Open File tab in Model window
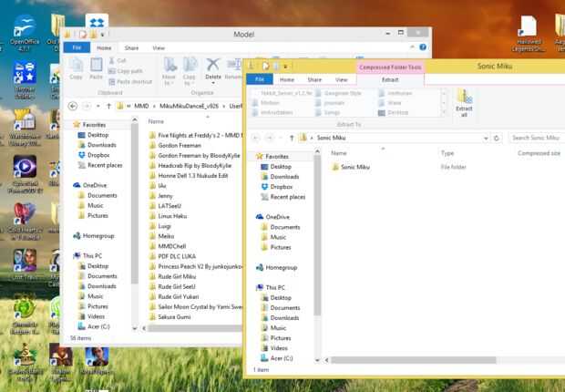 77,47
